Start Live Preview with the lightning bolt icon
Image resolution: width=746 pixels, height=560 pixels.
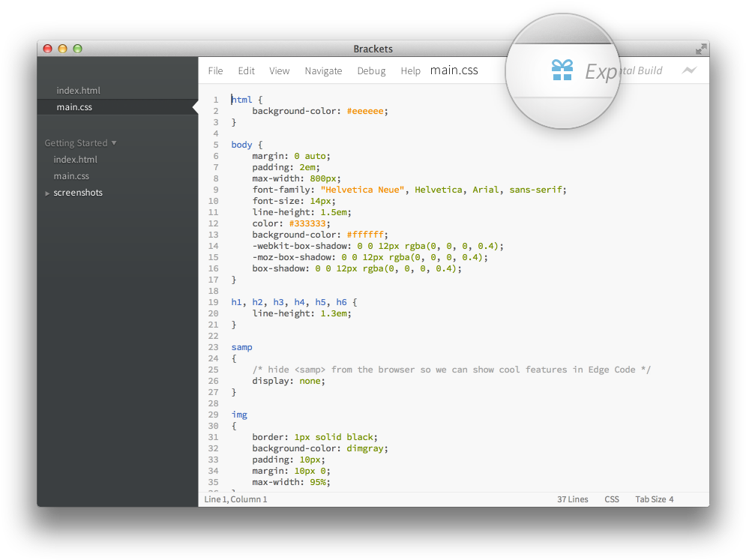pos(689,70)
